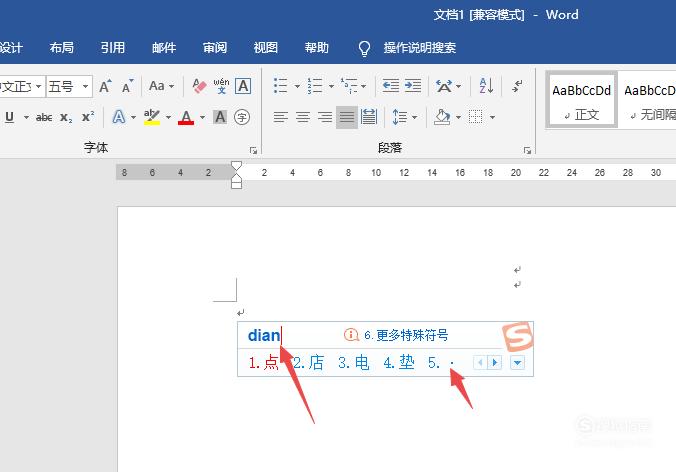Open the 审阅 tab

(215, 47)
